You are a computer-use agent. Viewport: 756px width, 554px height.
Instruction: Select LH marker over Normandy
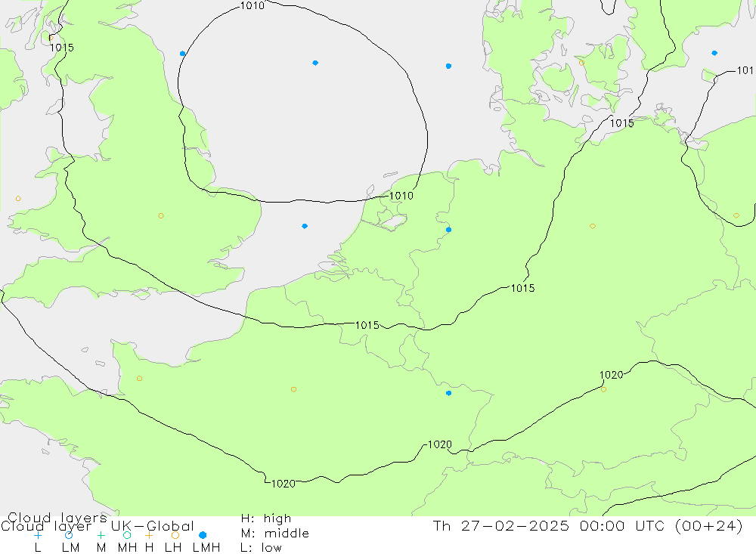pyautogui.click(x=139, y=379)
